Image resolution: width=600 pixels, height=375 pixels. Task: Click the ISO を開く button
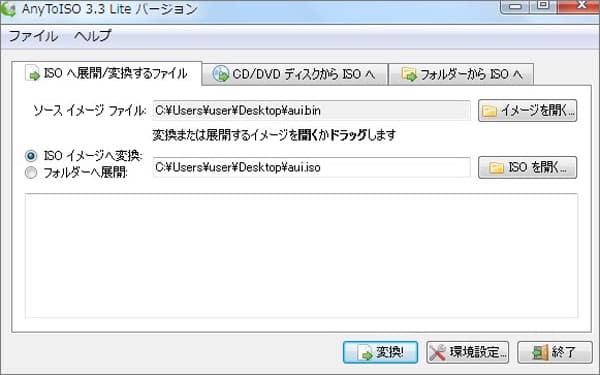tap(527, 167)
